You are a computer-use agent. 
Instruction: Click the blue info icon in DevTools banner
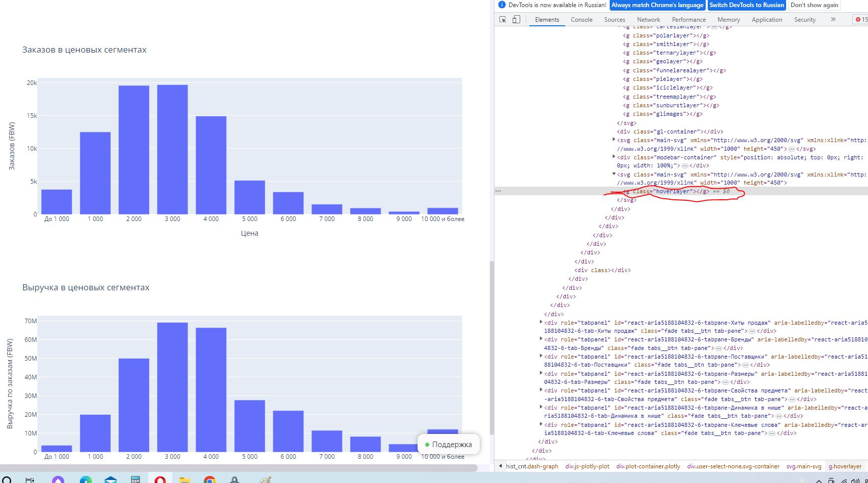pos(501,5)
